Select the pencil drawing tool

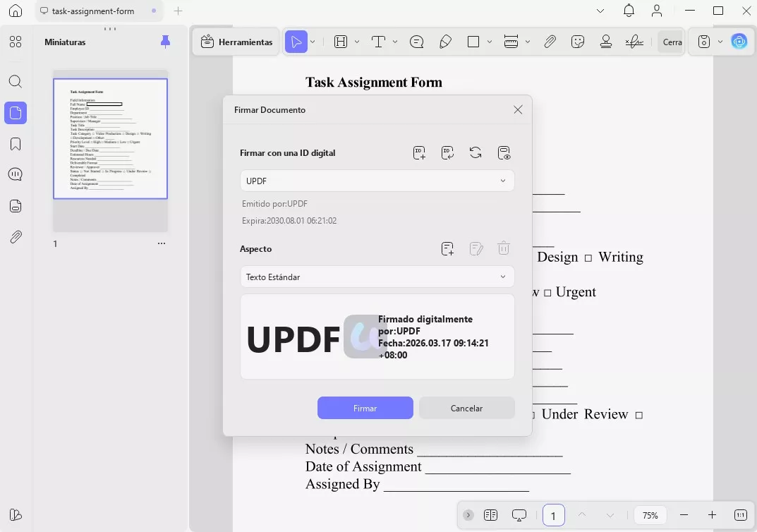click(445, 42)
